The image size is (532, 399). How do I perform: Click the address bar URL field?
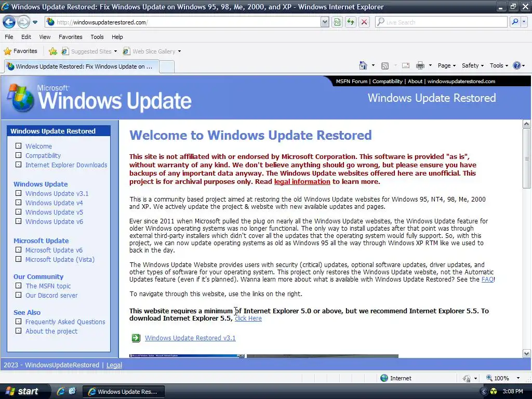coord(183,22)
